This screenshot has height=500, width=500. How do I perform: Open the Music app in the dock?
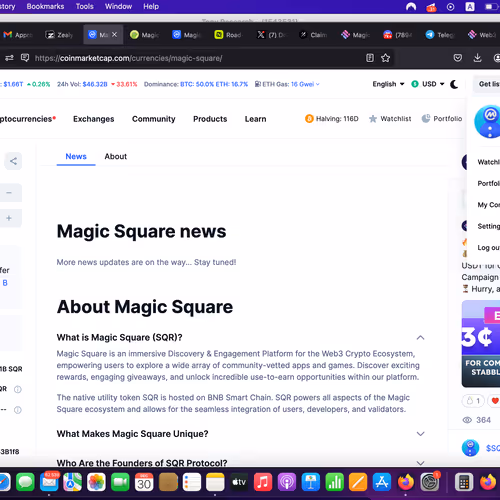click(x=263, y=482)
